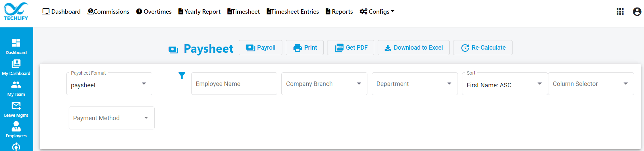This screenshot has width=644, height=151.
Task: Open the Company Branch dropdown
Action: [x=324, y=84]
